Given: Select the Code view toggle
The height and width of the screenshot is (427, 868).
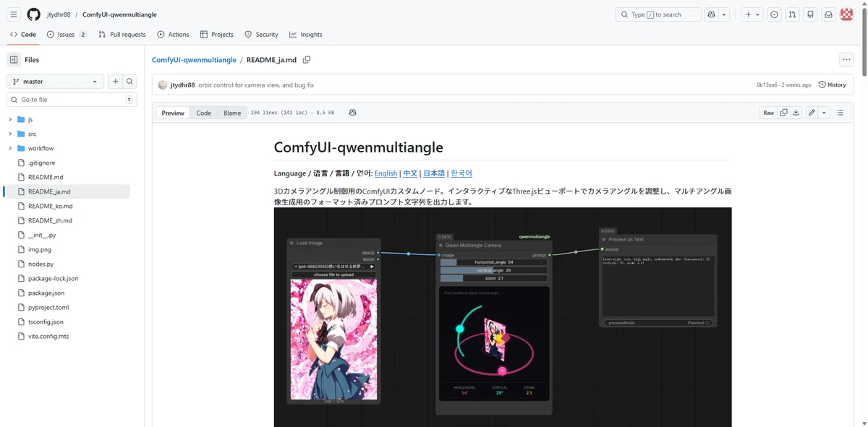Looking at the screenshot, I should pyautogui.click(x=204, y=113).
